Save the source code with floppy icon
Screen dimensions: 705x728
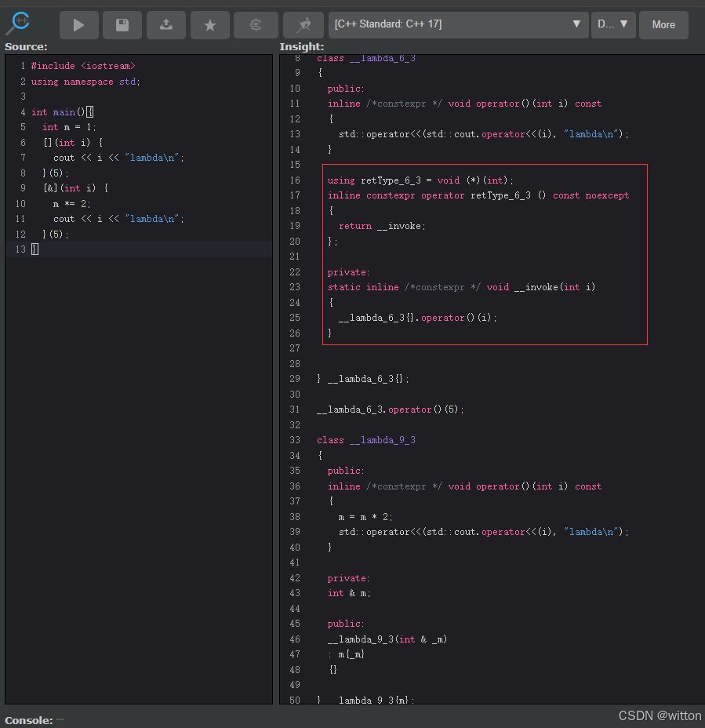pyautogui.click(x=122, y=25)
